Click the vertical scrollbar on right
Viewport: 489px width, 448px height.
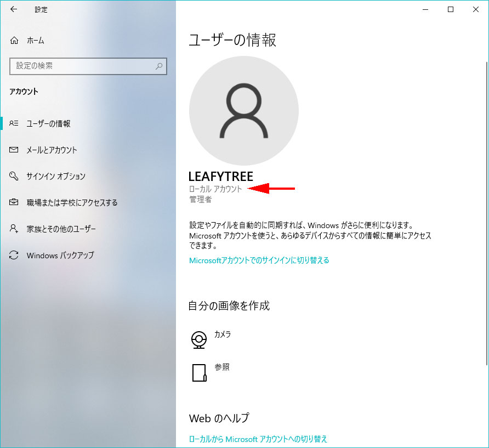click(x=485, y=219)
